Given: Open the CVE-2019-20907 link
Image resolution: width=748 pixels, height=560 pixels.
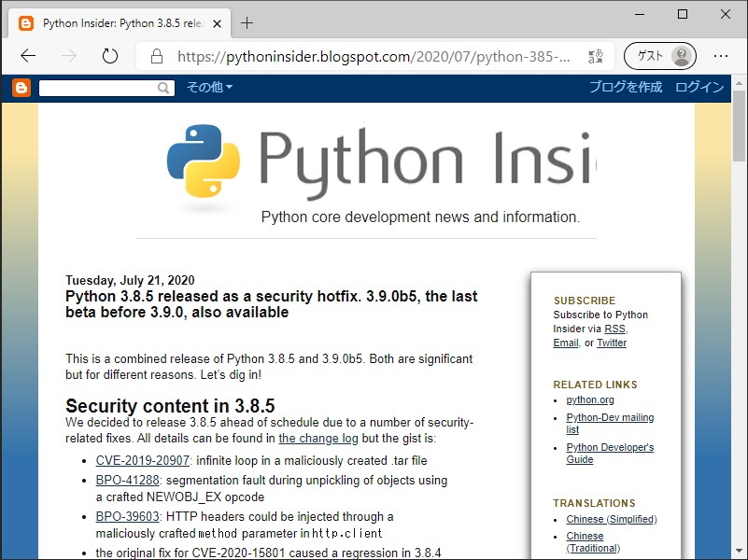Looking at the screenshot, I should point(139,459).
